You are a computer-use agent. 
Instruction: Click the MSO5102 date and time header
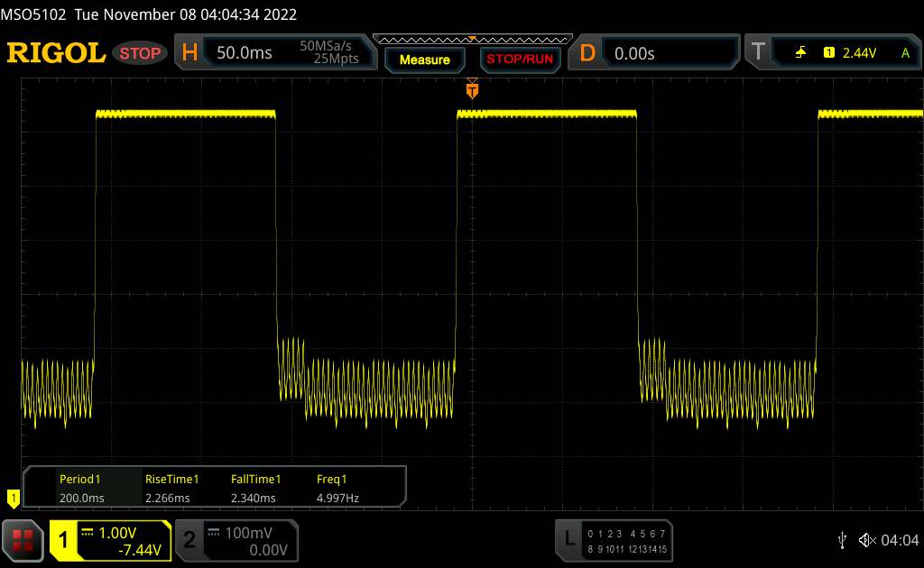149,14
